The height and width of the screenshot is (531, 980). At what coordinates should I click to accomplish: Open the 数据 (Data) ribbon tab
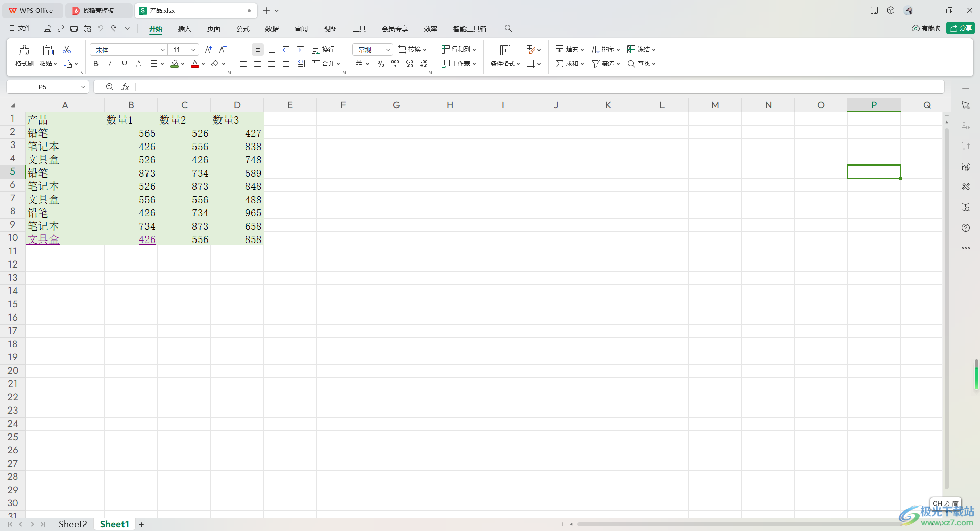click(x=272, y=29)
